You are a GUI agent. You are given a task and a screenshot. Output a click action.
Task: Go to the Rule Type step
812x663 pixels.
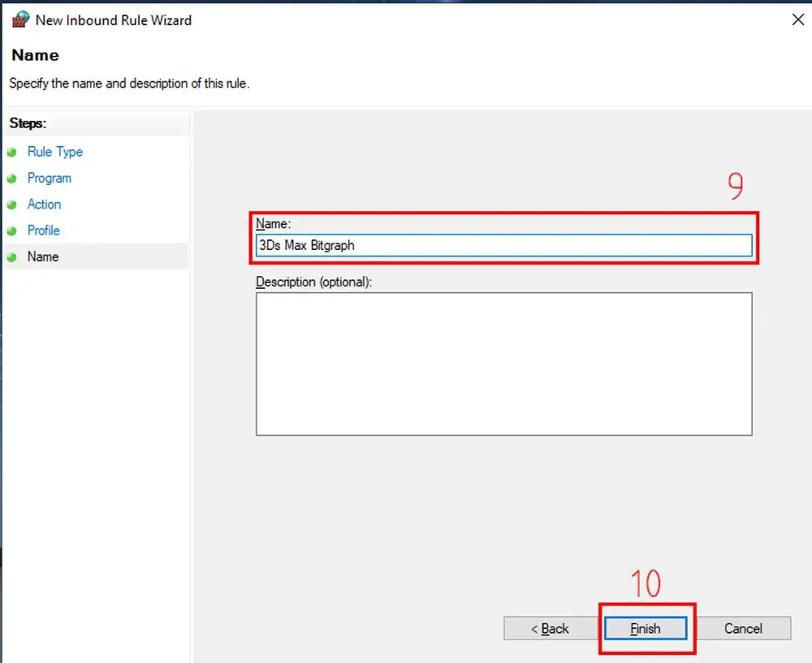tap(55, 152)
